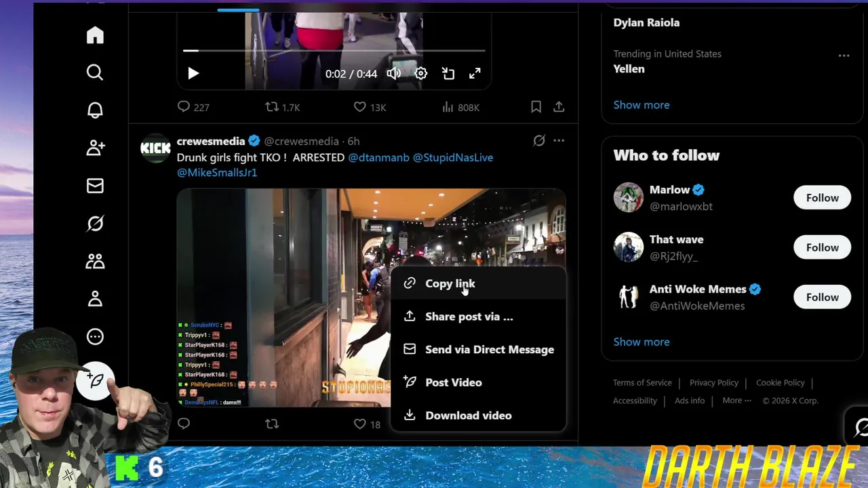The image size is (868, 488).
Task: Open more options for Yellen trend
Action: tap(844, 56)
